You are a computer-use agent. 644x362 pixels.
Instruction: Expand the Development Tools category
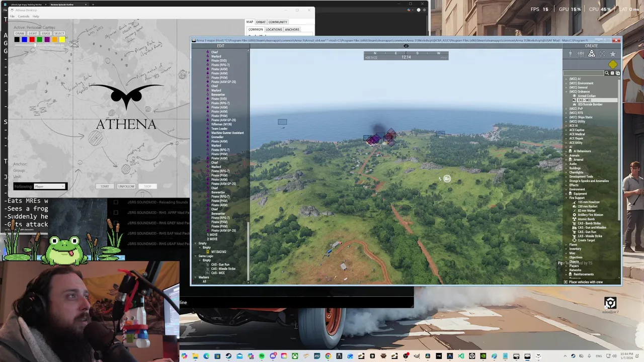pyautogui.click(x=567, y=176)
